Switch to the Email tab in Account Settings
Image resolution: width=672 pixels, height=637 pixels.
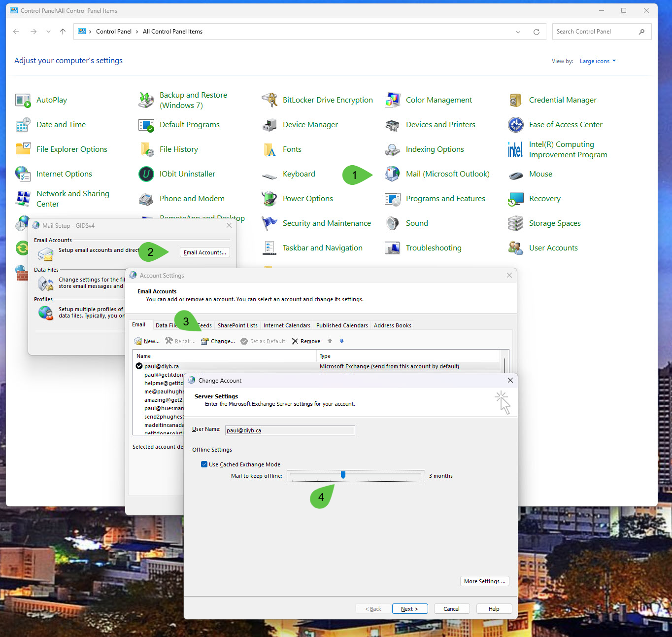[x=139, y=325]
